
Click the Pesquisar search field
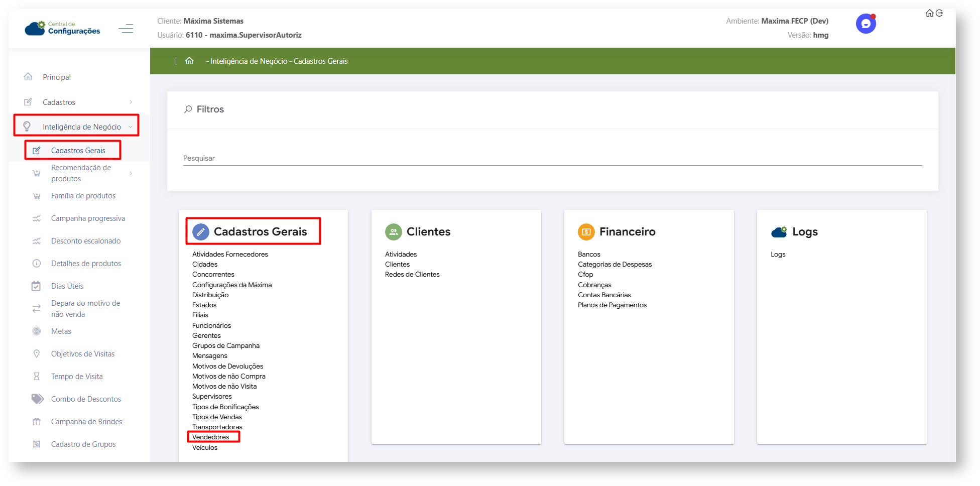(x=552, y=158)
